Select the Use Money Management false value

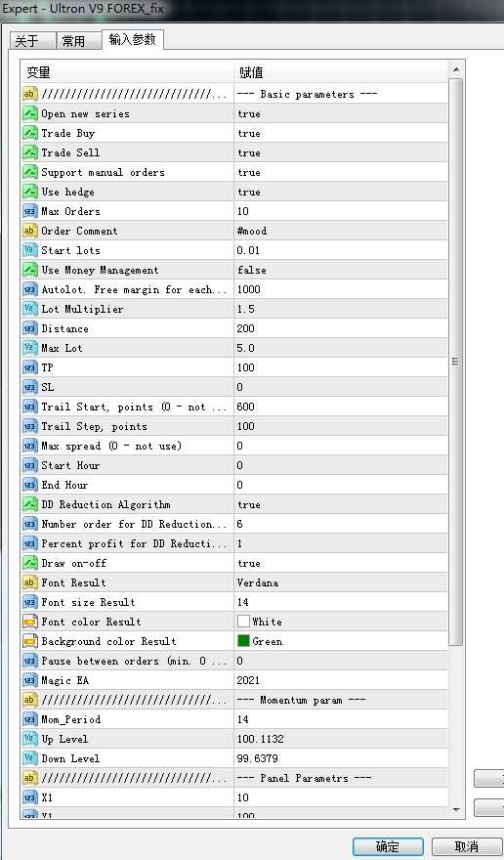341,270
